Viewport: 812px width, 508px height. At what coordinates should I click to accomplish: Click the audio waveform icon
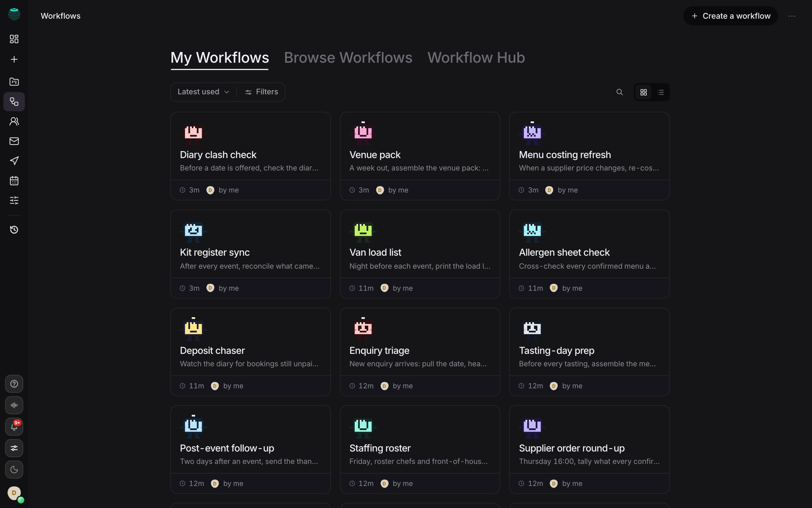pyautogui.click(x=14, y=405)
